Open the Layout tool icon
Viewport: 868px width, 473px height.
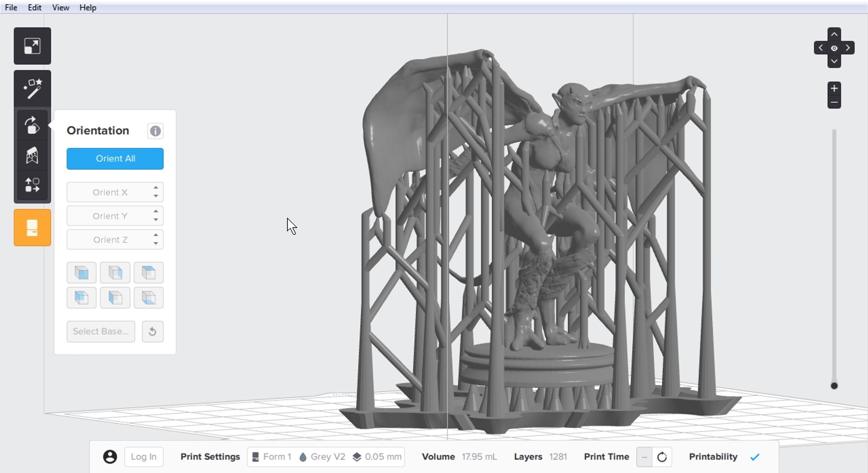pyautogui.click(x=32, y=185)
